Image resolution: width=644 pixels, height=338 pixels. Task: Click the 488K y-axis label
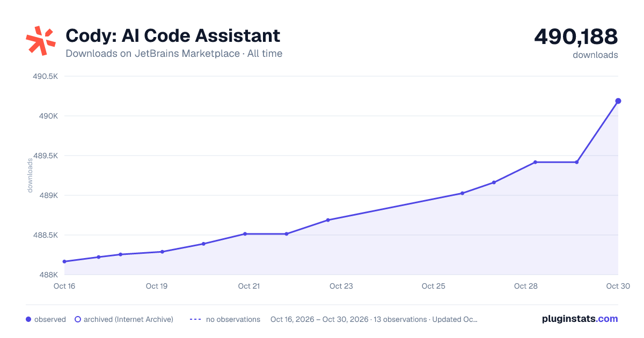(x=48, y=275)
